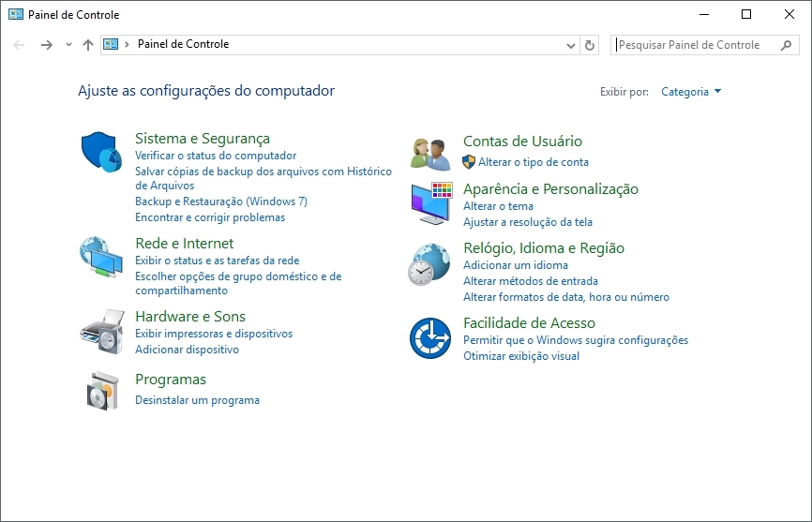Go up one level with the up arrow
The image size is (812, 522).
(88, 45)
